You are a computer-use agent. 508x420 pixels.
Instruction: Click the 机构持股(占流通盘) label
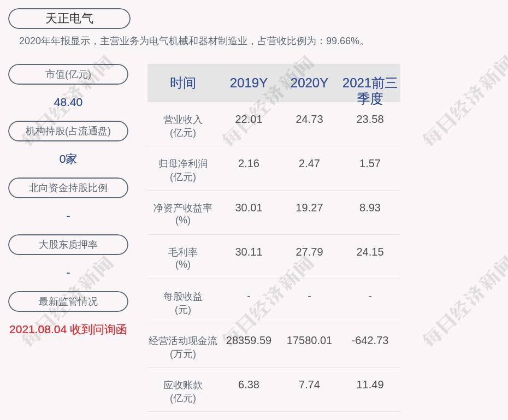coord(68,131)
